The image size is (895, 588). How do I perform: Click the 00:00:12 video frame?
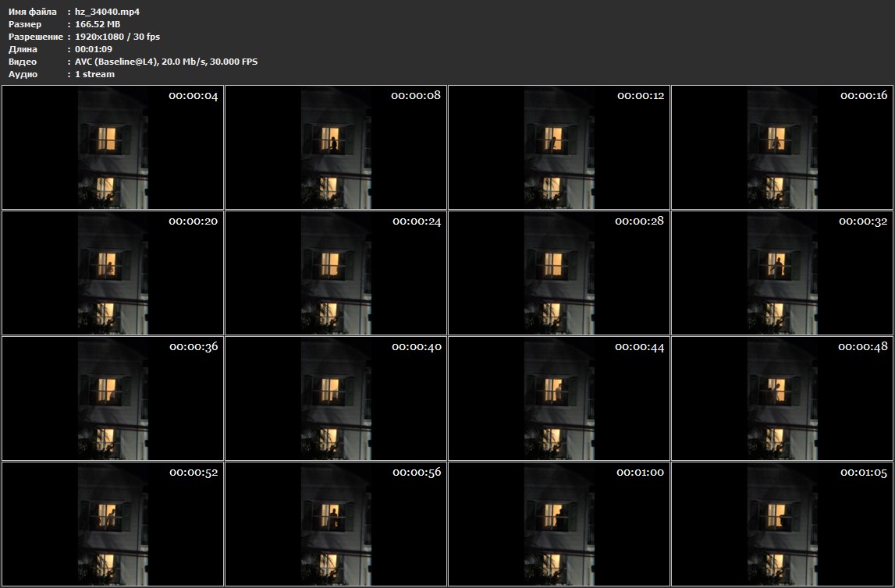point(559,147)
